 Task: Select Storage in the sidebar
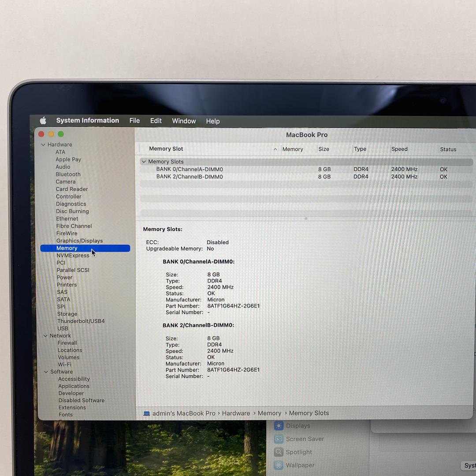pyautogui.click(x=67, y=314)
